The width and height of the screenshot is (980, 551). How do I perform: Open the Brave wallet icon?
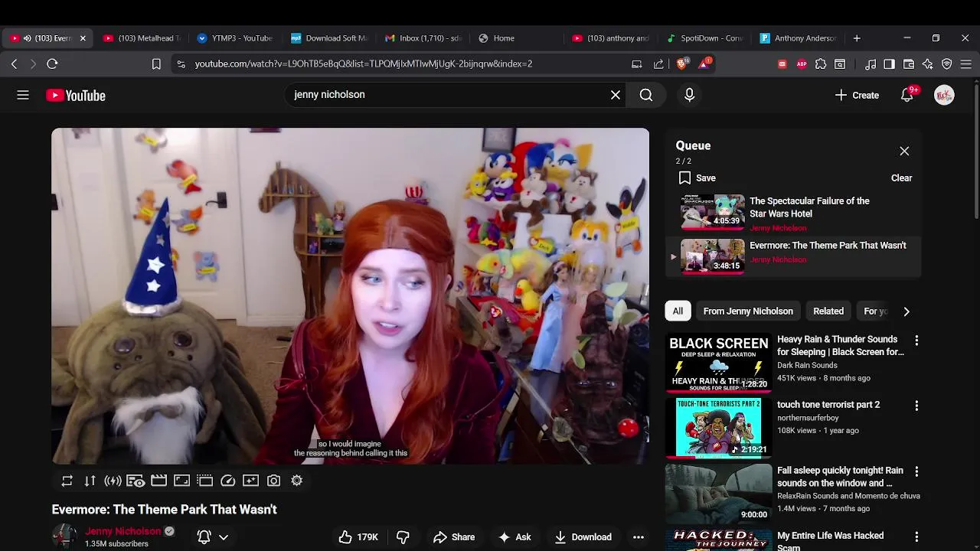(x=909, y=64)
